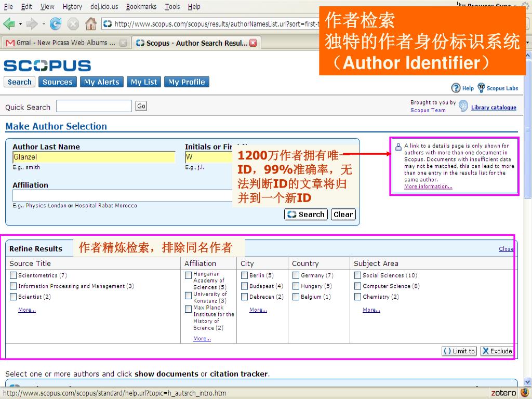Image resolution: width=532 pixels, height=399 pixels.
Task: Click the Zotero status bar icon
Action: coord(503,393)
